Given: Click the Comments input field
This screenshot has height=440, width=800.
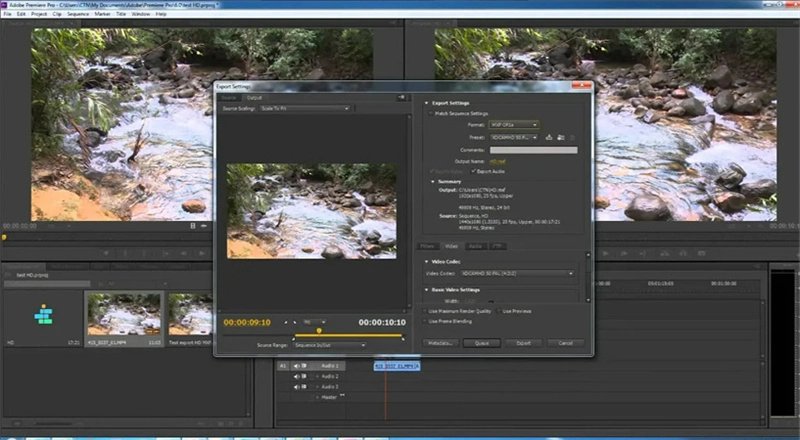Looking at the screenshot, I should 534,150.
